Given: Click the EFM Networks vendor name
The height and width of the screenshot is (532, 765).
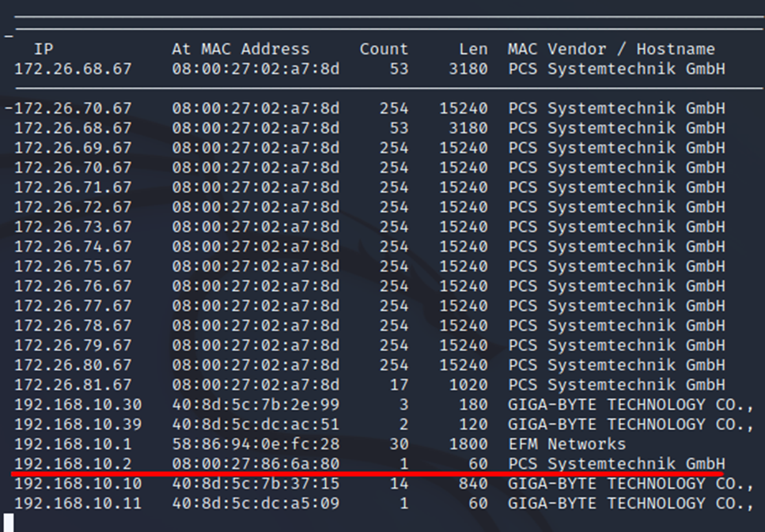Looking at the screenshot, I should pos(567,444).
